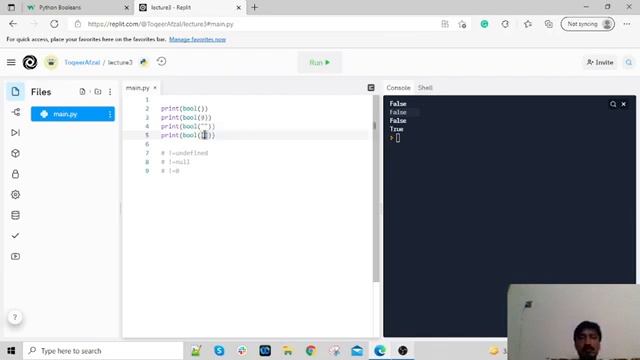Run the program with Run button
640x360 pixels.
tap(320, 62)
